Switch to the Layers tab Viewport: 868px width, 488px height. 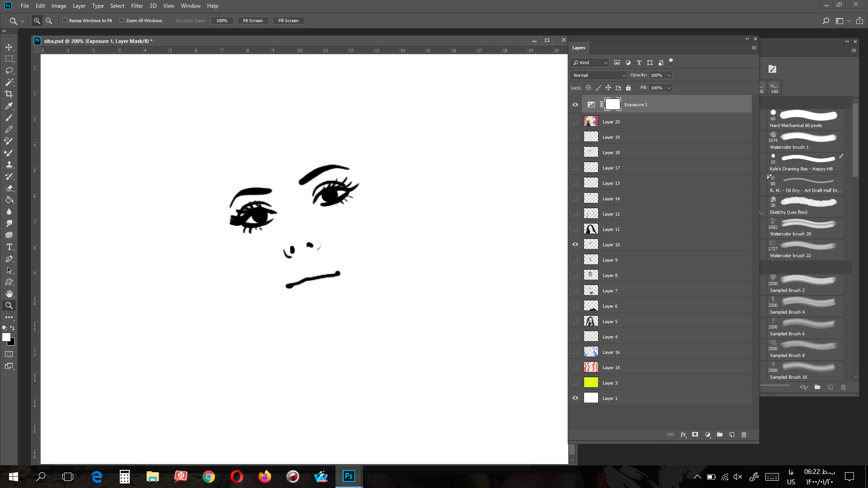click(579, 48)
